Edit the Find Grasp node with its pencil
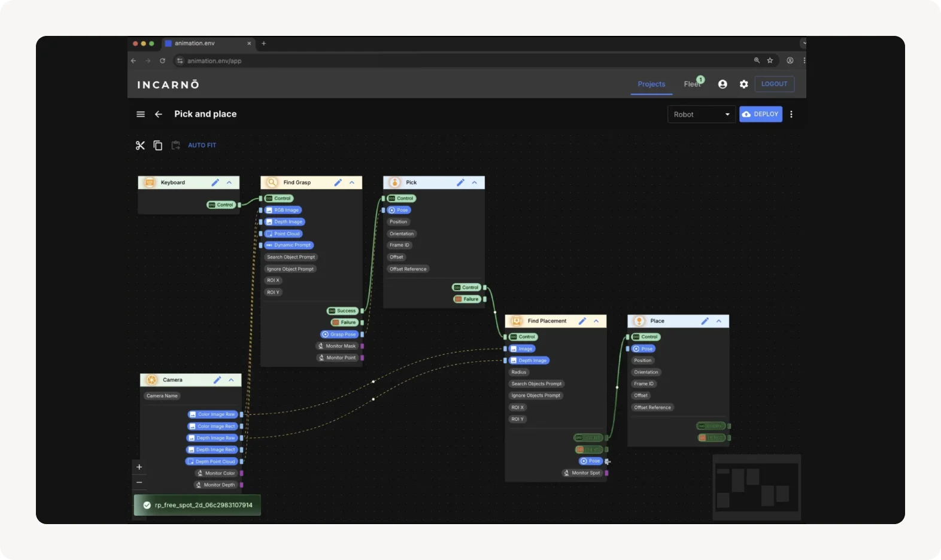Viewport: 941px width, 560px height. click(338, 182)
